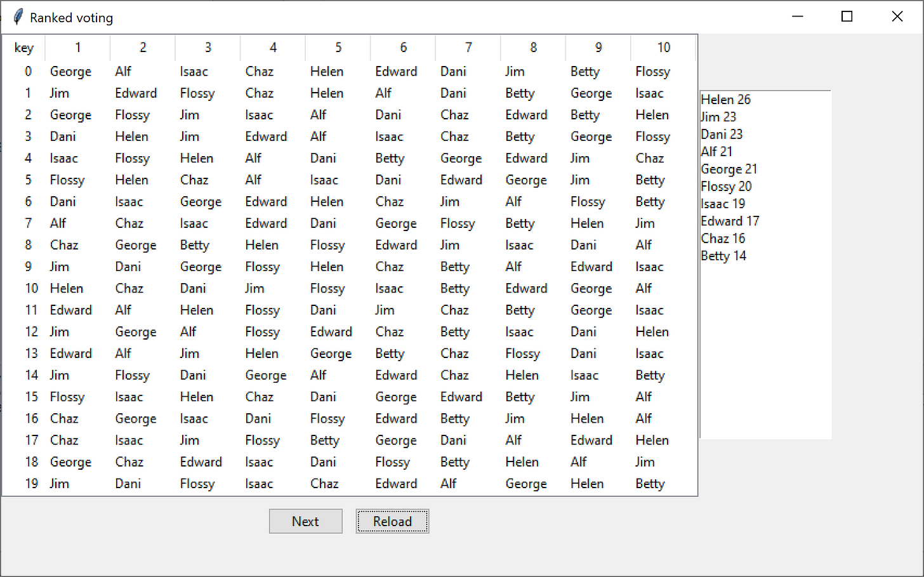Select 'Flossy 20' in results list
This screenshot has height=577, width=924.
pos(726,186)
